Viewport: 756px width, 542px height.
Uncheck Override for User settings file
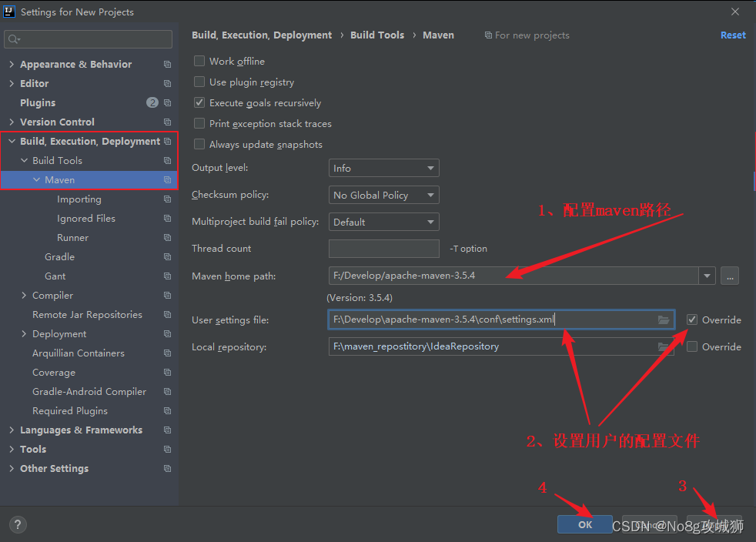click(692, 320)
